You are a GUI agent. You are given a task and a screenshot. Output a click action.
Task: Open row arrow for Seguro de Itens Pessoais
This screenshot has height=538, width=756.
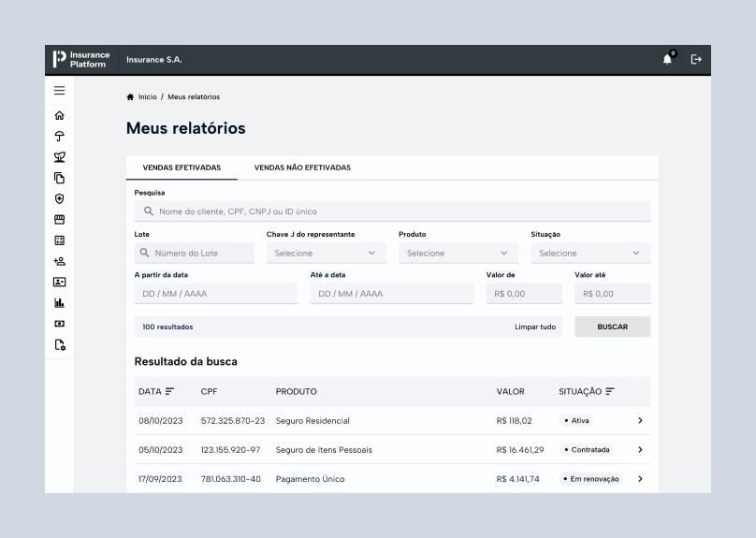(x=640, y=450)
